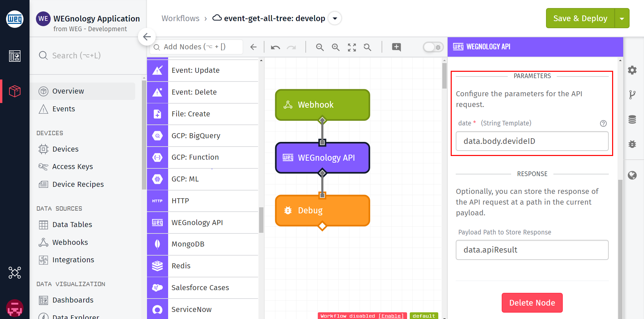
Task: Add a note to the canvas
Action: 396,47
